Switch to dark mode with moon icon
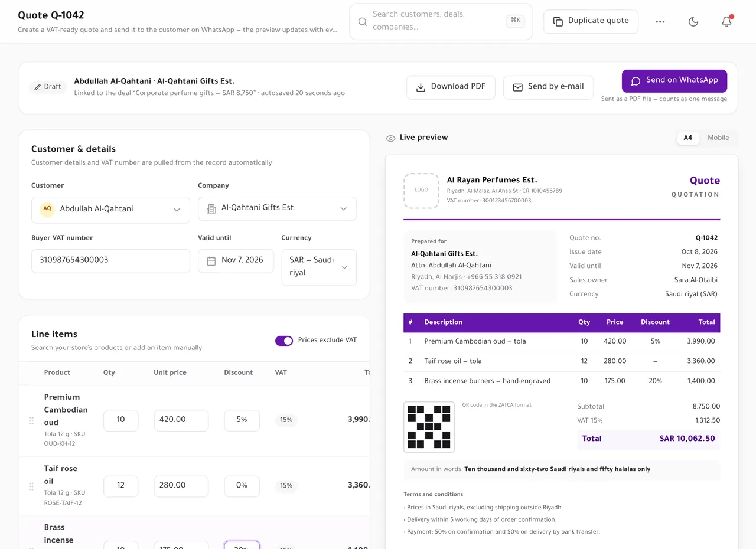 tap(693, 21)
